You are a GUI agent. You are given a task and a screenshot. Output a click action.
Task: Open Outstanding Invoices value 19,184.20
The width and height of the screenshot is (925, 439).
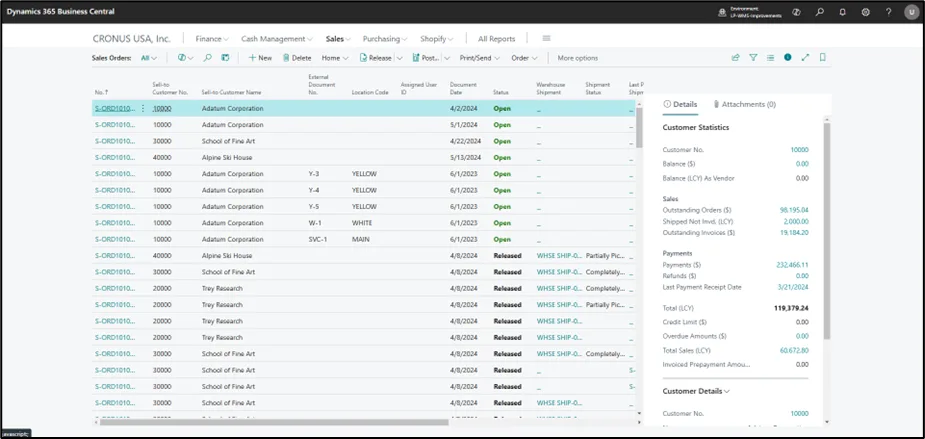pyautogui.click(x=794, y=232)
